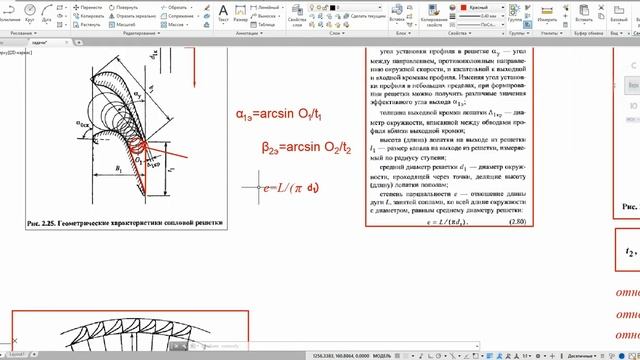Click the Insert block (Вставка) icon
The image size is (640, 360).
pyautogui.click(x=397, y=12)
